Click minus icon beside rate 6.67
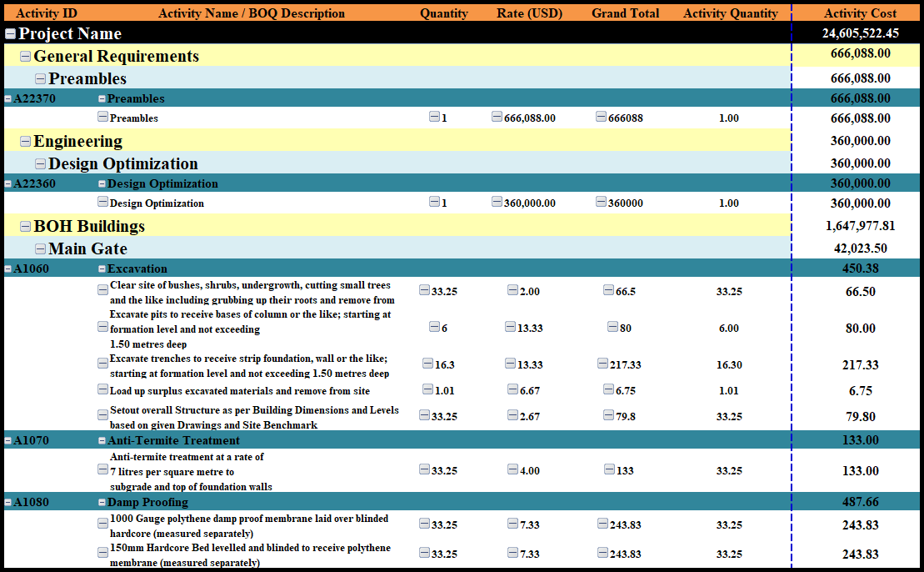Screen dimensions: 924x572 coord(512,389)
